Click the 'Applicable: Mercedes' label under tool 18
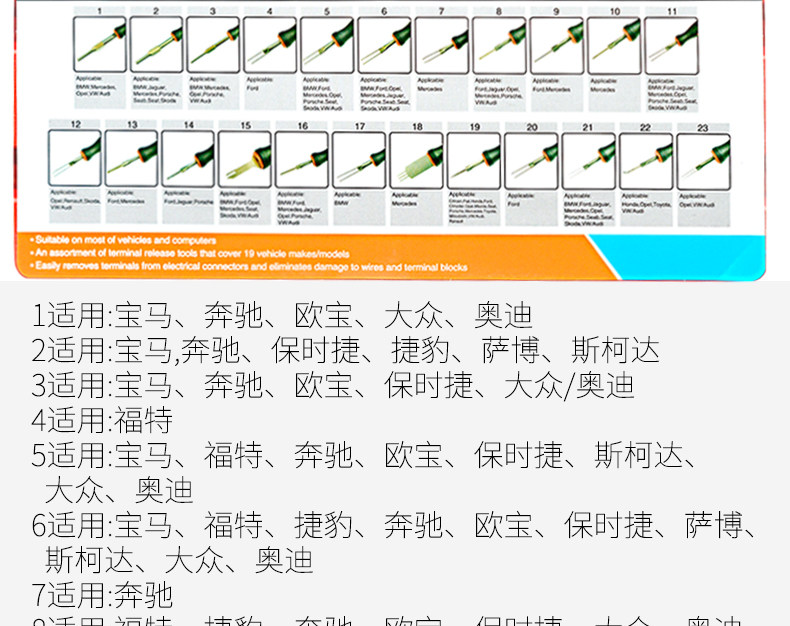The image size is (790, 626). (x=406, y=200)
